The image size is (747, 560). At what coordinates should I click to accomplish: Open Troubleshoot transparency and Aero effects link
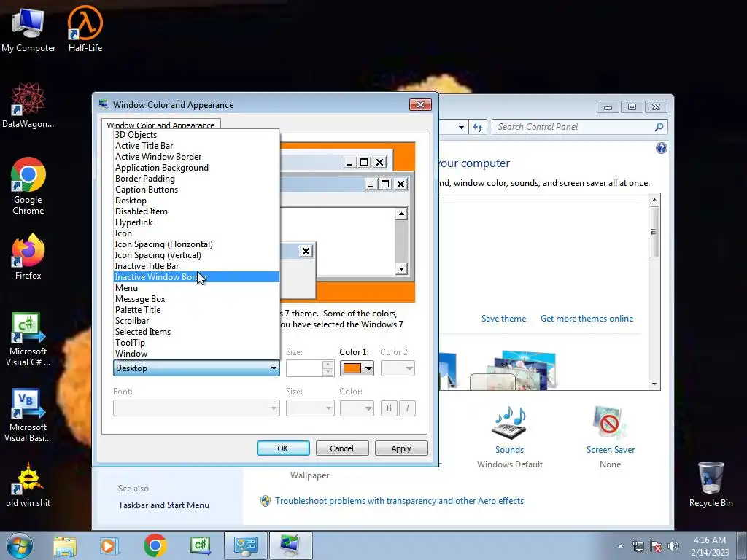click(399, 501)
